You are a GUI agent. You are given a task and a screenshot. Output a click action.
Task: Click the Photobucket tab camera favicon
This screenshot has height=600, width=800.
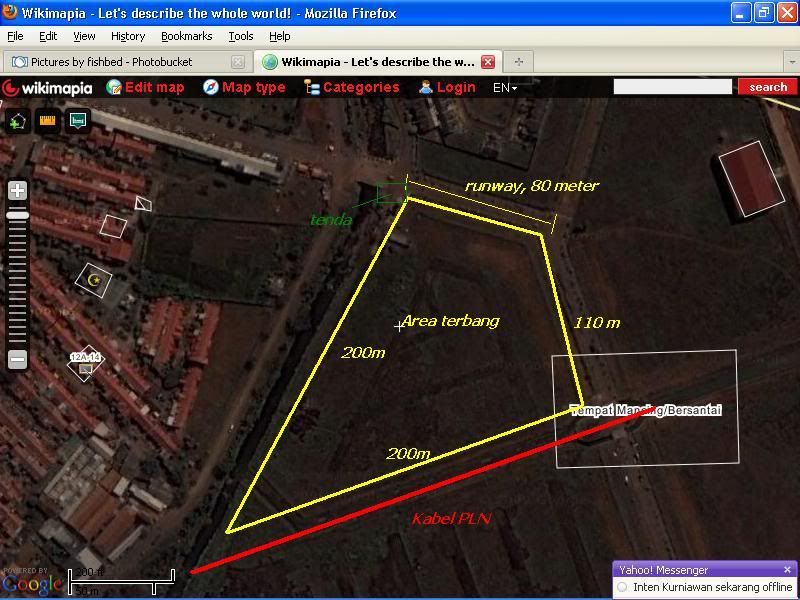click(19, 62)
